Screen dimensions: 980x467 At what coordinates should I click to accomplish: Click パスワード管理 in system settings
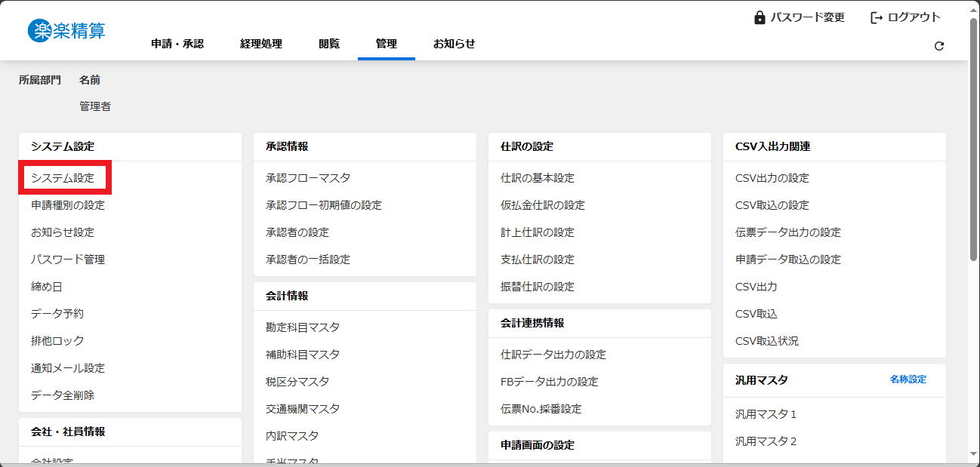(68, 260)
